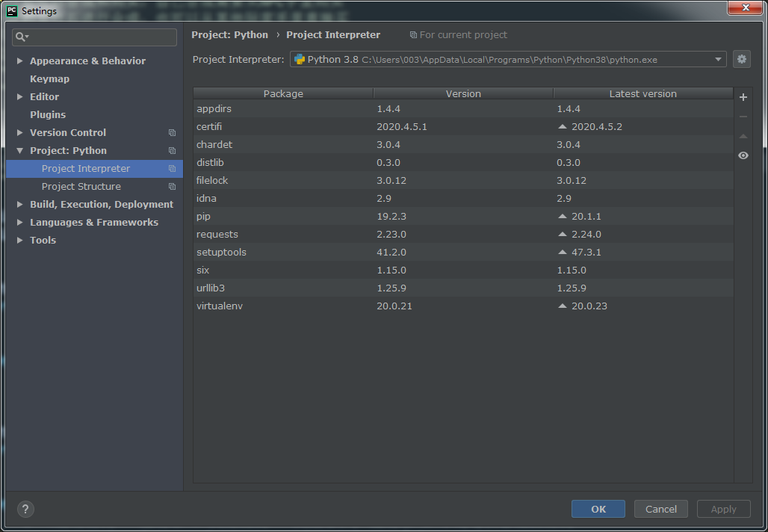Select the distlib package row

[x=463, y=163]
